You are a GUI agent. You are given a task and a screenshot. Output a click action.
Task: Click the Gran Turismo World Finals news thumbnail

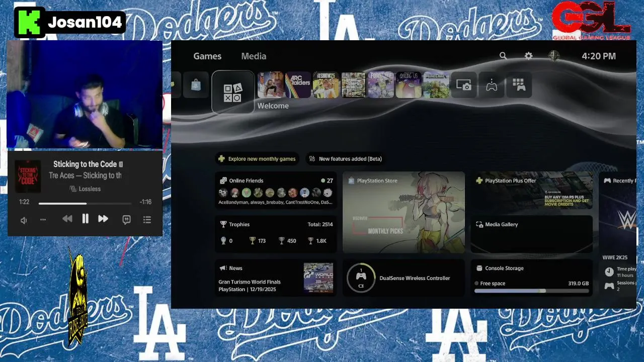tap(318, 278)
